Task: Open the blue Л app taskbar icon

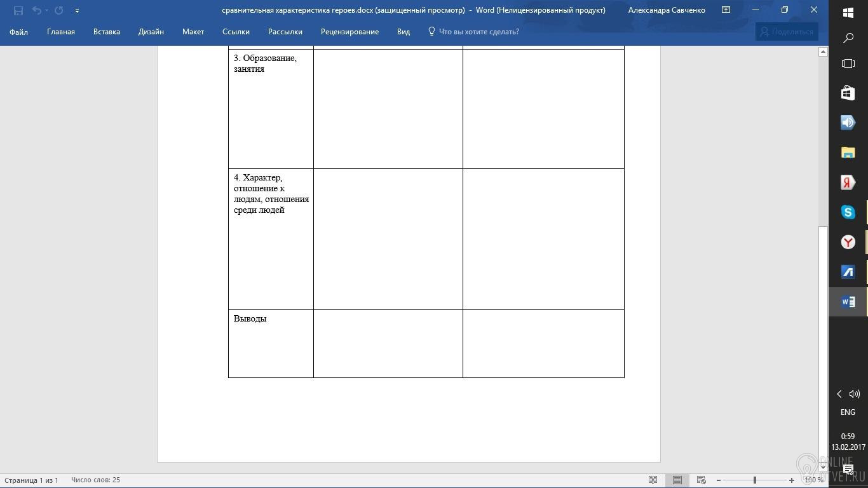Action: coord(848,272)
